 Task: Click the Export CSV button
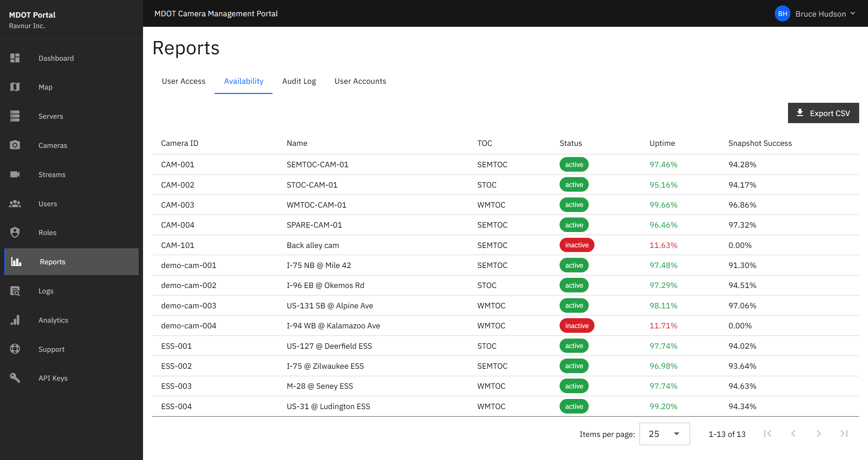click(823, 113)
